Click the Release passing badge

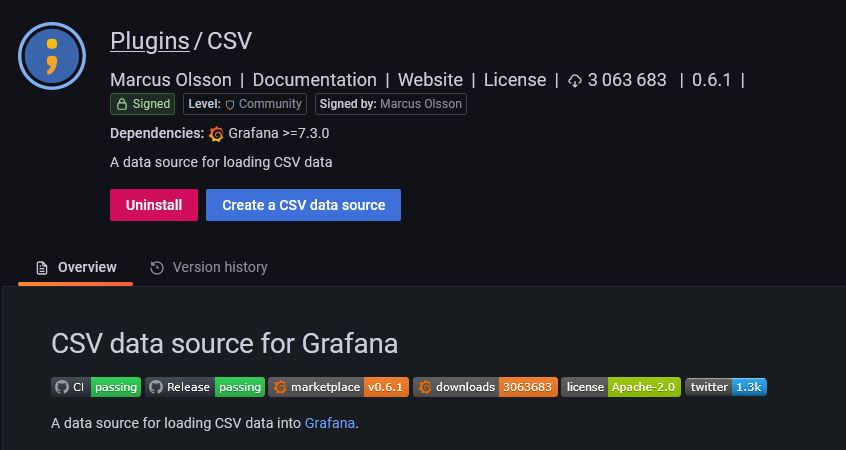[205, 387]
